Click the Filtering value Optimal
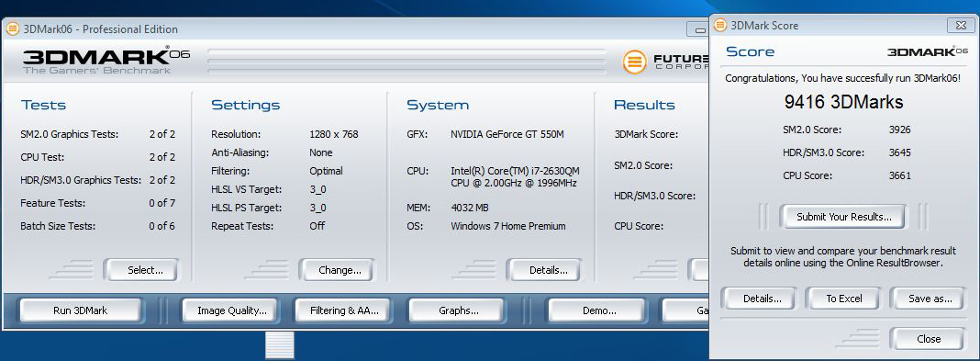Image resolution: width=980 pixels, height=361 pixels. [x=327, y=171]
